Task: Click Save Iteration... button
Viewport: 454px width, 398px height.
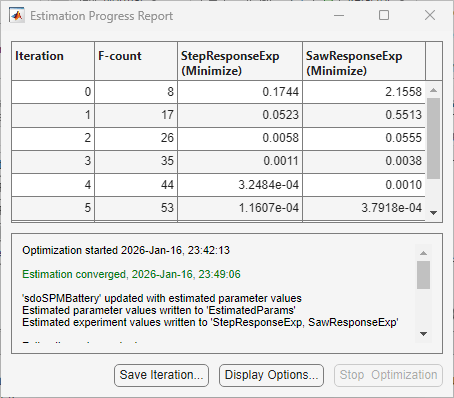Action: click(x=161, y=375)
